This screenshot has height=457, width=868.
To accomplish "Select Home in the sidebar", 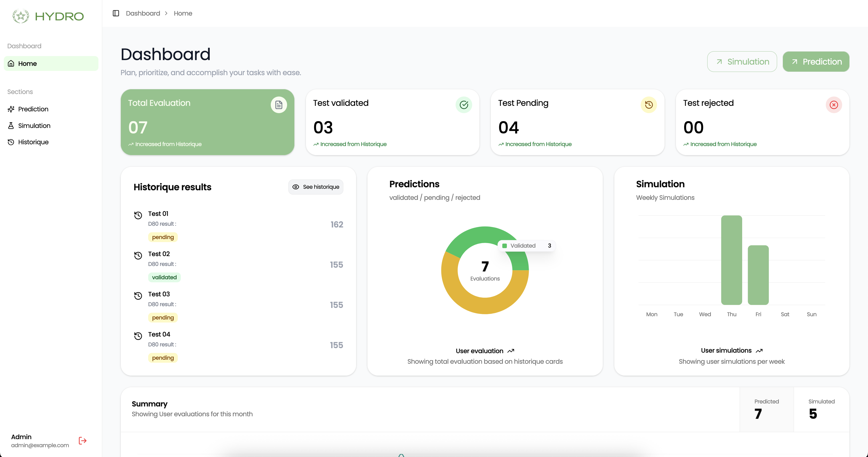I will tap(27, 63).
